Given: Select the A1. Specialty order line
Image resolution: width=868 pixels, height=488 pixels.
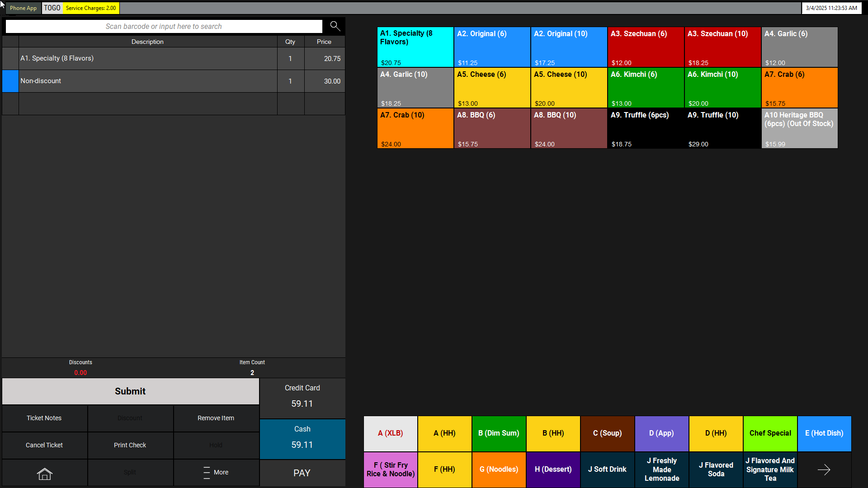Looking at the screenshot, I should click(147, 59).
